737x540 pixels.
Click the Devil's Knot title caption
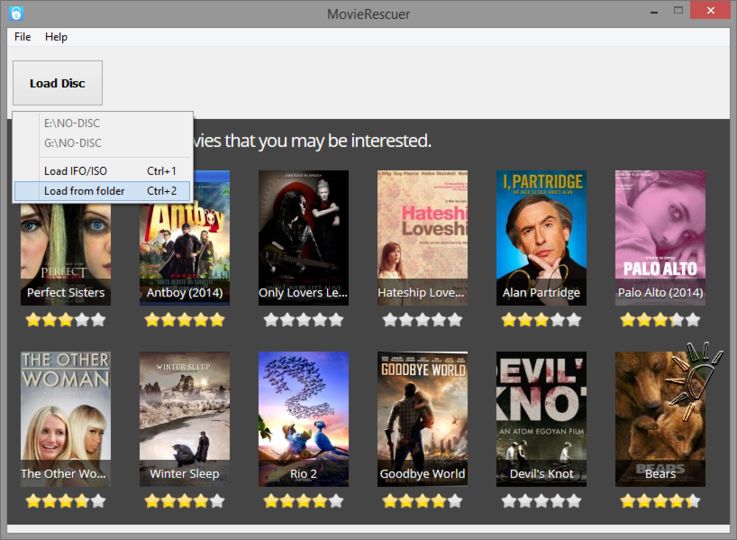pyautogui.click(x=541, y=474)
